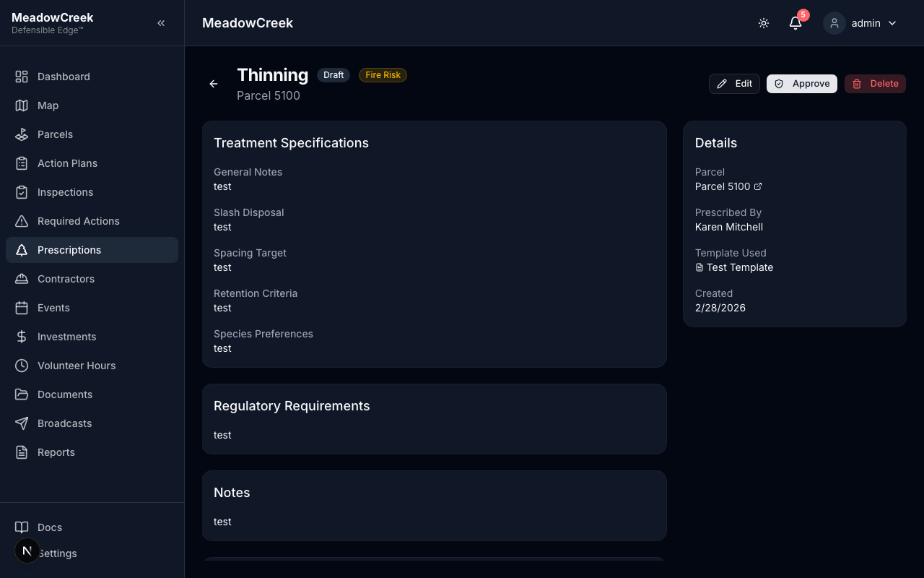Open the Test Template link

(x=734, y=267)
